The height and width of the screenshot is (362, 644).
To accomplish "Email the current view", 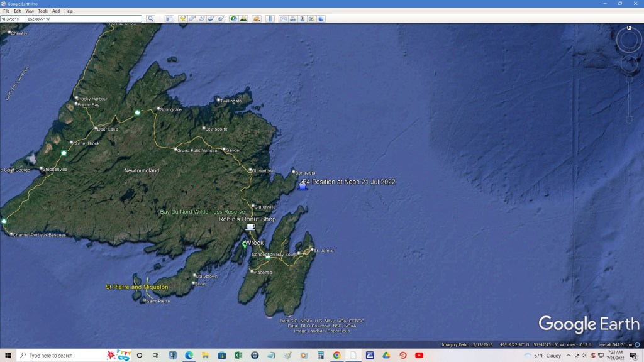I will coord(284,19).
